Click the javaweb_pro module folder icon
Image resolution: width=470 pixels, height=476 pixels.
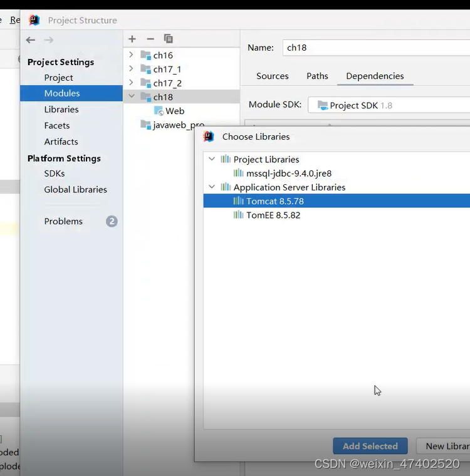[x=146, y=125]
